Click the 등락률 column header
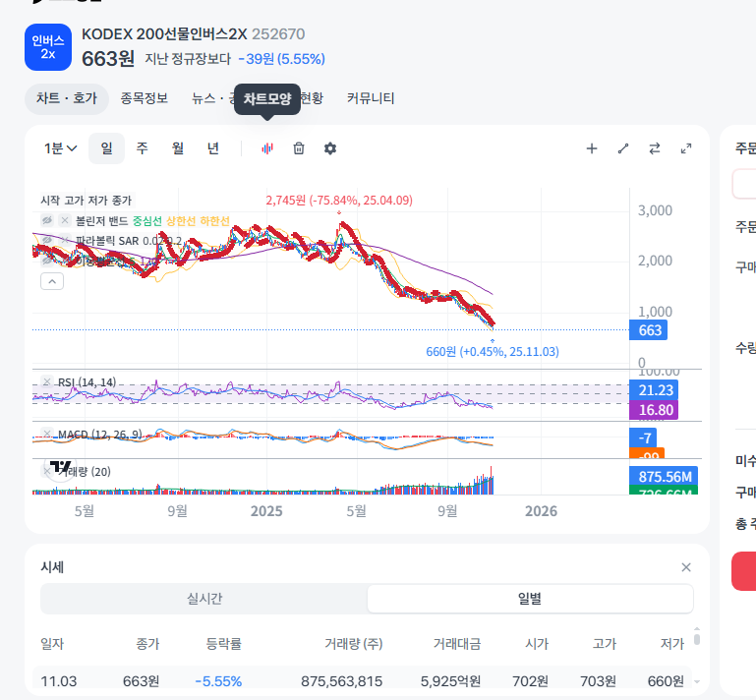The height and width of the screenshot is (700, 756). coord(224,644)
